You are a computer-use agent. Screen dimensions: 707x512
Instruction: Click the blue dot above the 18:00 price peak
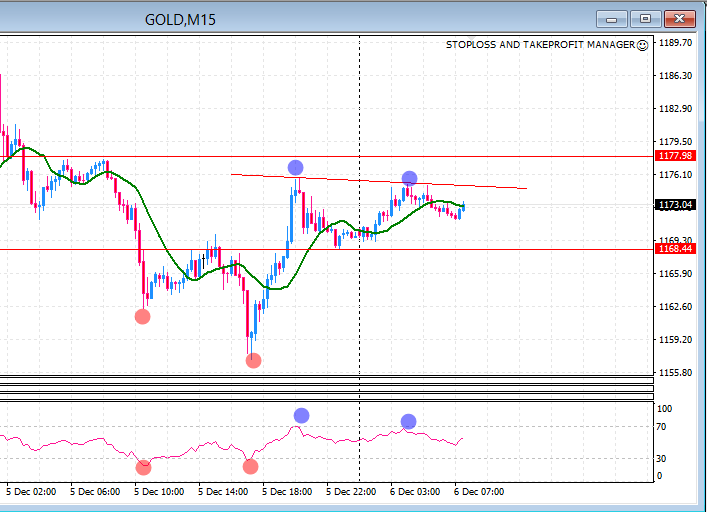pos(295,168)
